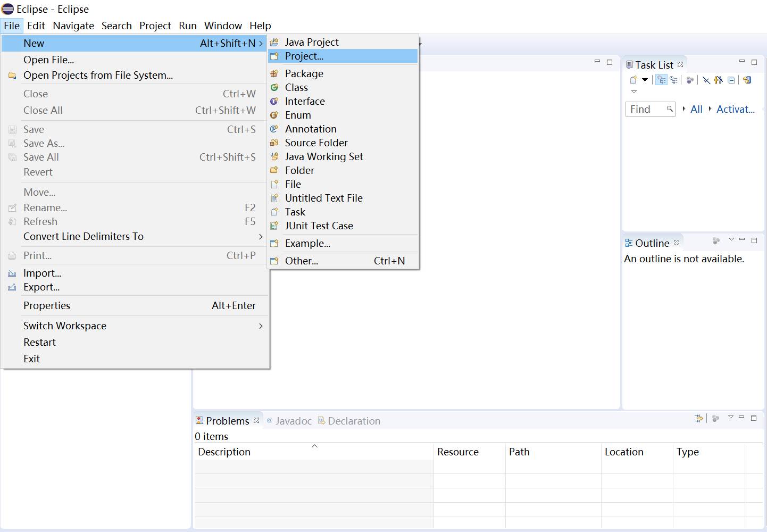Open the Edit menu
The image size is (767, 532).
pos(36,26)
